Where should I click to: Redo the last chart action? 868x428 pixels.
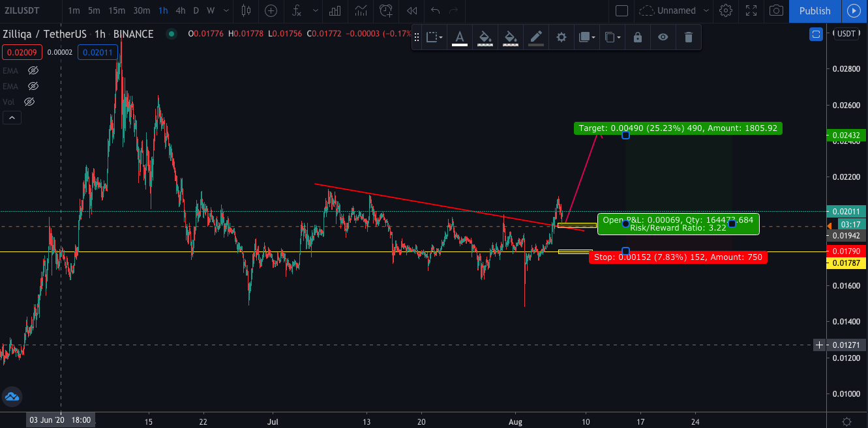(453, 10)
